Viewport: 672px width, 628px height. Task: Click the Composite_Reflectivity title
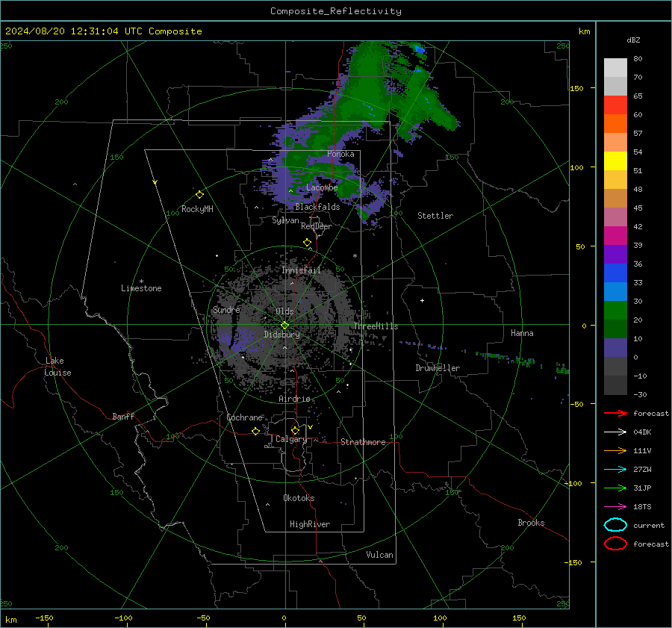click(x=335, y=11)
